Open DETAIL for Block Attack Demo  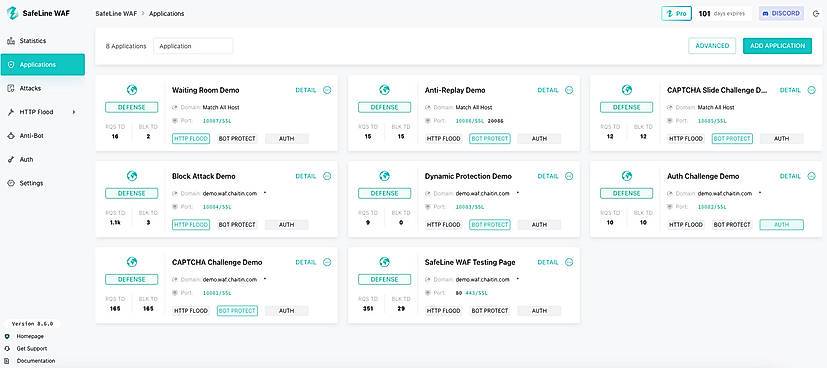tap(305, 176)
